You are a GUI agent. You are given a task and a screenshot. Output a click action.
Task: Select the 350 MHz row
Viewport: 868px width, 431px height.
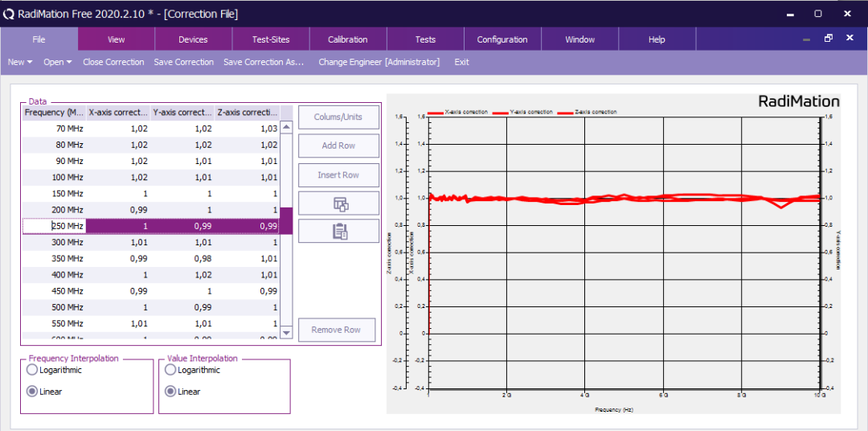coord(151,258)
